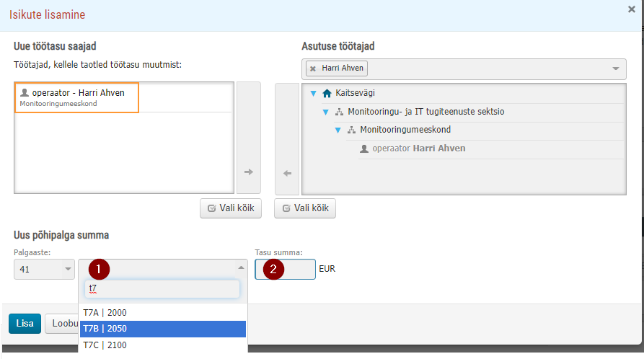Image resolution: width=644 pixels, height=359 pixels.
Task: Collapse Monitooringu- ja IT tugiteenuste sektsio node
Action: pyautogui.click(x=326, y=112)
